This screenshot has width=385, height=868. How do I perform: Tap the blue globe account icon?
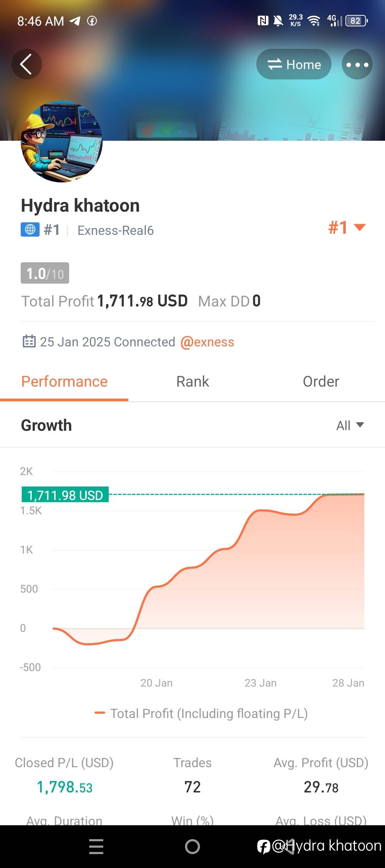pos(30,230)
